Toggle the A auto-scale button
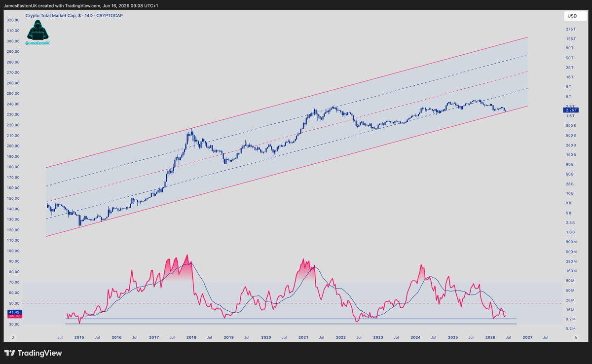The width and height of the screenshot is (592, 364). [x=576, y=337]
